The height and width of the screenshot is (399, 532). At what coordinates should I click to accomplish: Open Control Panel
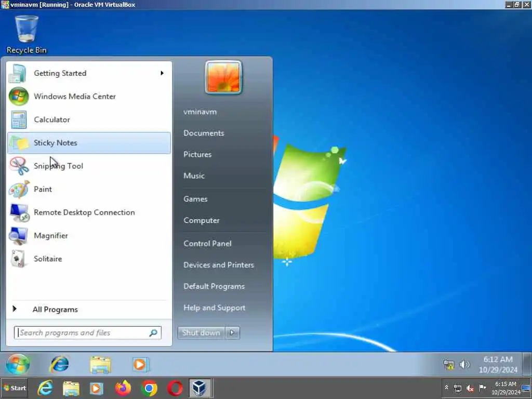pos(208,244)
